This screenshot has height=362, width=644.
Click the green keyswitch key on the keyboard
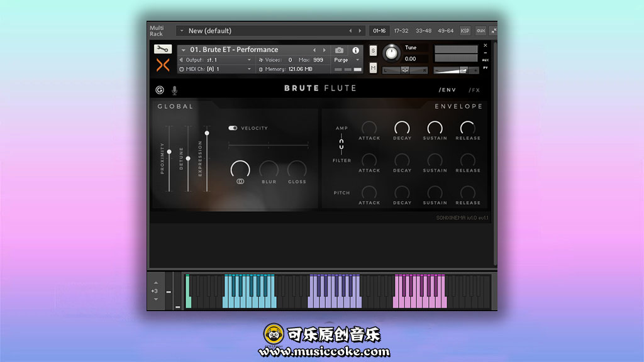[x=188, y=292]
